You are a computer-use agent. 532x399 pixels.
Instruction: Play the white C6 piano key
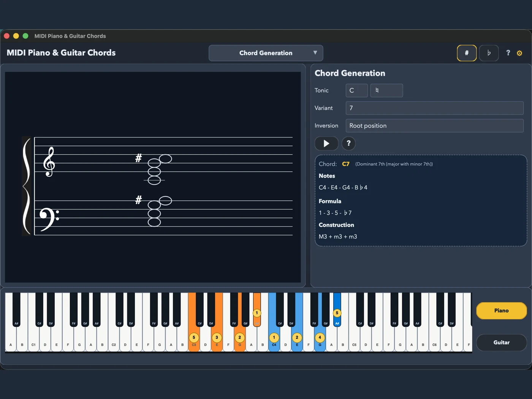click(x=434, y=340)
